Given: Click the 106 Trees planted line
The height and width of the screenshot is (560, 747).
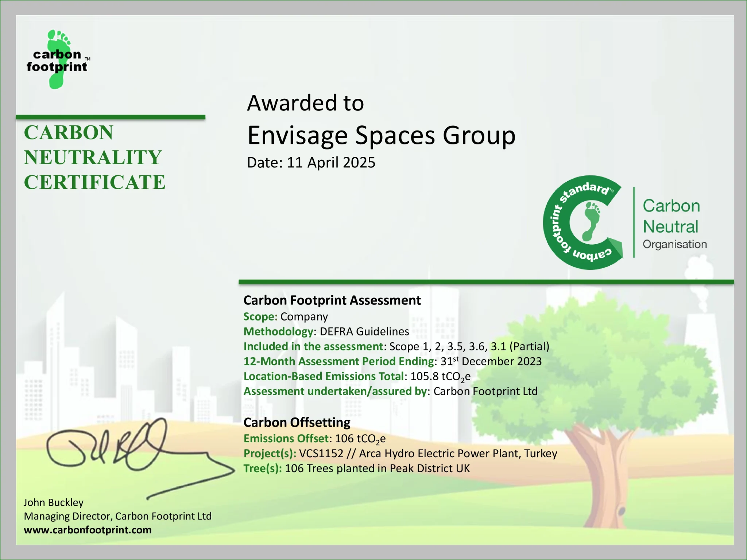Looking at the screenshot, I should point(356,468).
